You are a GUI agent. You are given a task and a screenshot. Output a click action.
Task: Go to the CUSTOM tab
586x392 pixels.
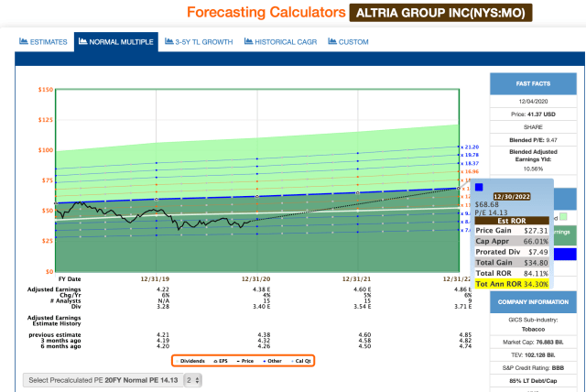click(348, 42)
